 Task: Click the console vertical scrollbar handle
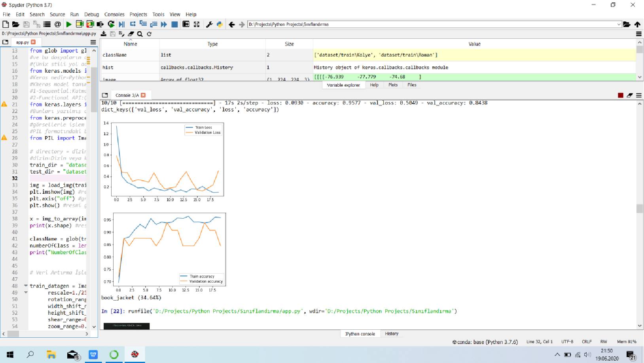click(x=640, y=208)
